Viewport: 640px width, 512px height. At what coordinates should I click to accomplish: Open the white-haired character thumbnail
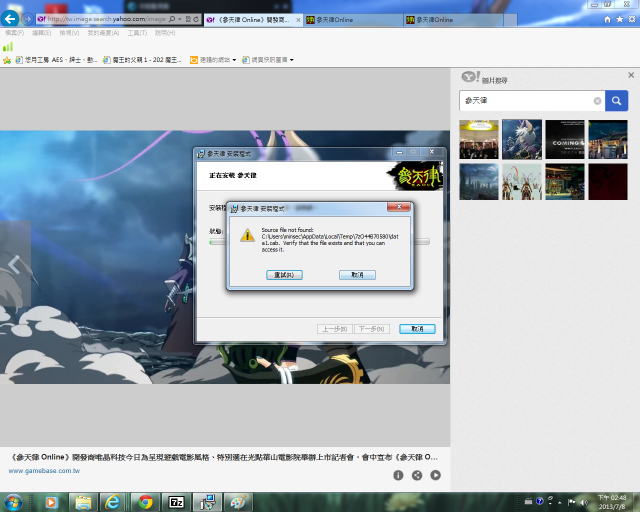tap(522, 139)
